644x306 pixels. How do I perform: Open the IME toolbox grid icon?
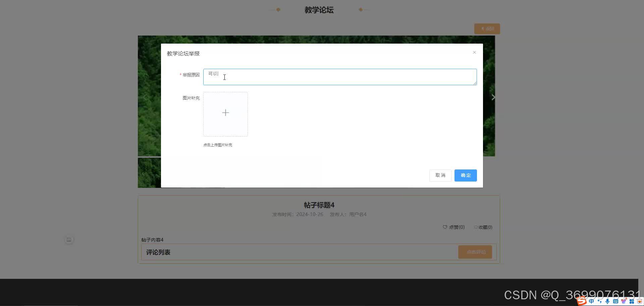632,301
